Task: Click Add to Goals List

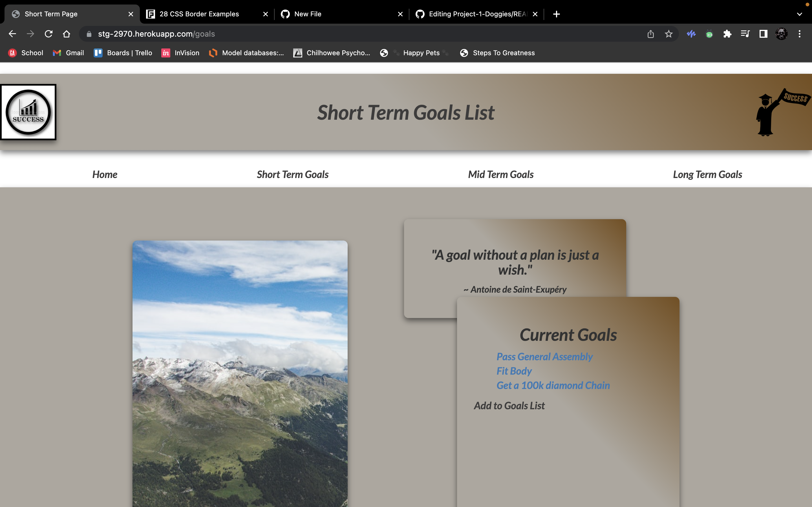Action: 509,405
